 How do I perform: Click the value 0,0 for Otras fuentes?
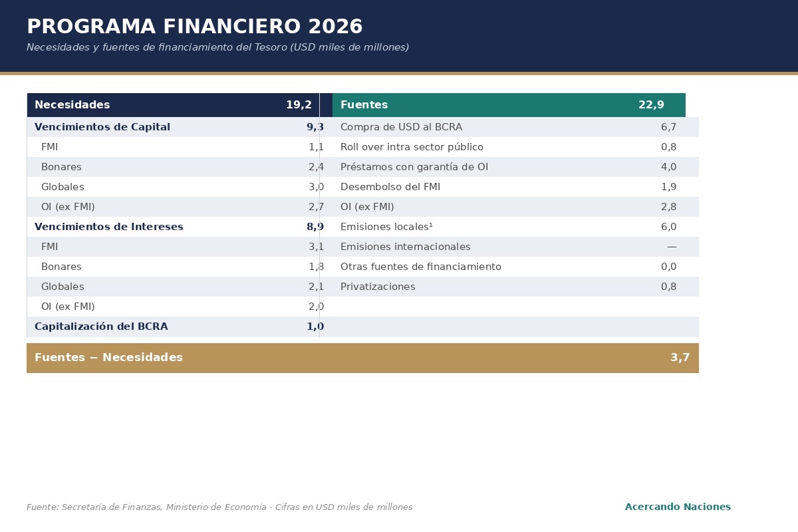click(668, 267)
